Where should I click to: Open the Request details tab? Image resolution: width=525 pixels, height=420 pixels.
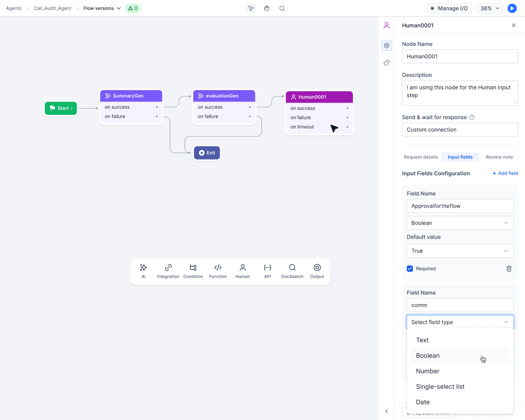point(421,157)
